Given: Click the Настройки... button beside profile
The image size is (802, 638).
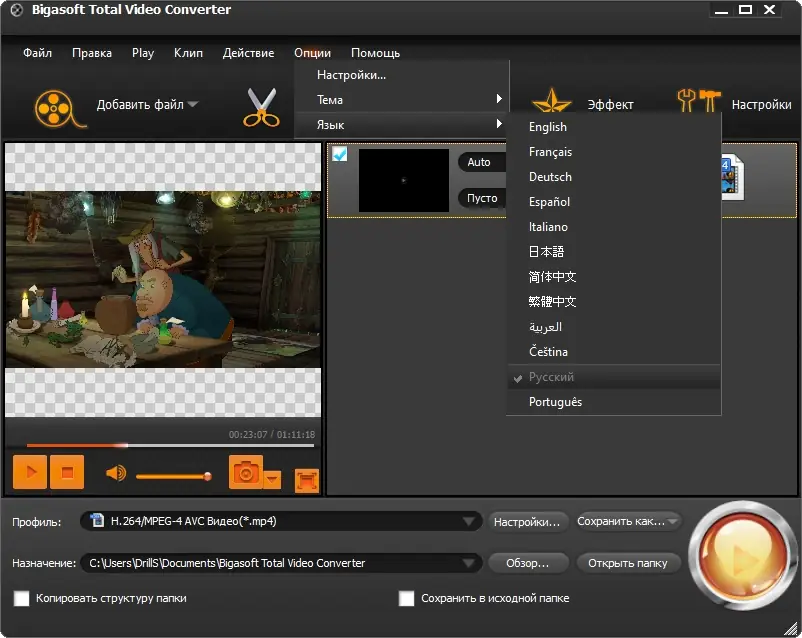Looking at the screenshot, I should point(528,522).
